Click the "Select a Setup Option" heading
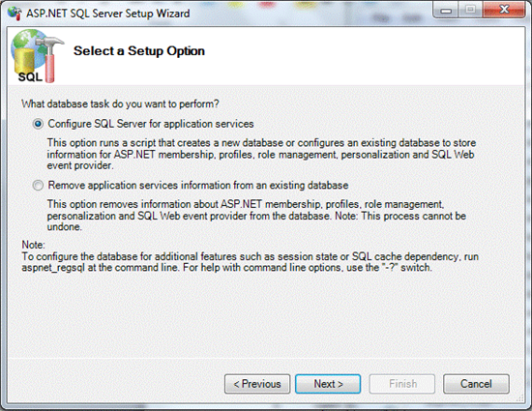This screenshot has height=411, width=532. 139,51
